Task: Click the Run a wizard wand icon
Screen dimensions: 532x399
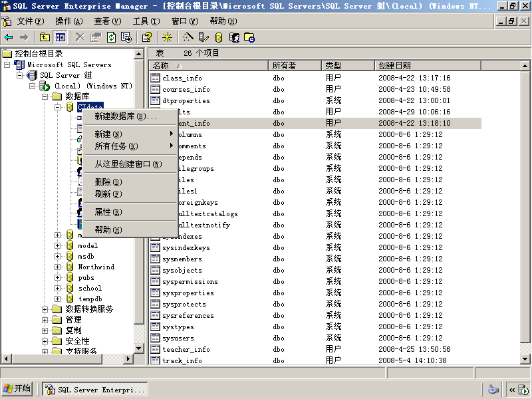Action: tap(188, 37)
